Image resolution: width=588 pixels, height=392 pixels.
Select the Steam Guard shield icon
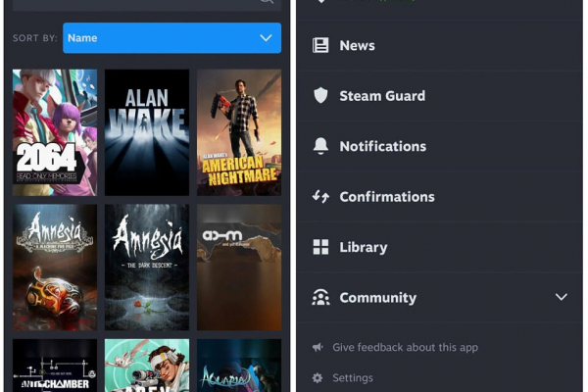tap(320, 96)
